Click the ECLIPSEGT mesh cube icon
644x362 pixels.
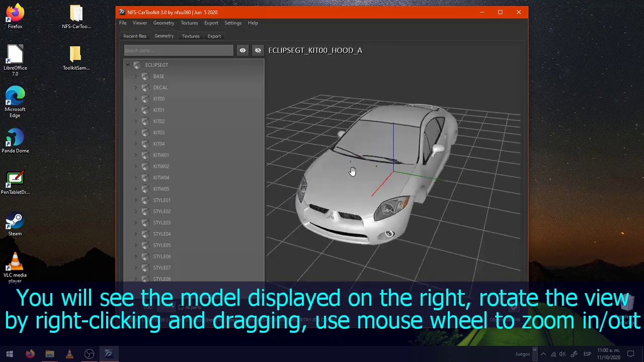[137, 65]
